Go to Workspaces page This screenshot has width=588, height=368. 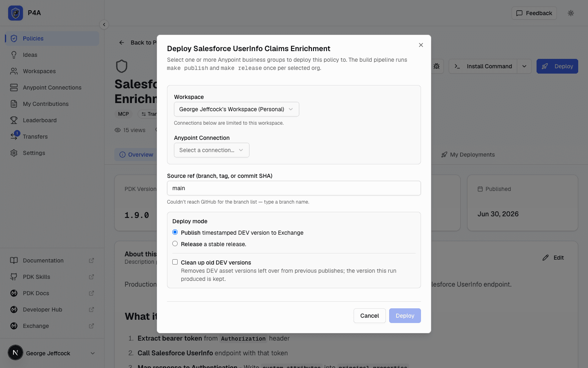52,71
